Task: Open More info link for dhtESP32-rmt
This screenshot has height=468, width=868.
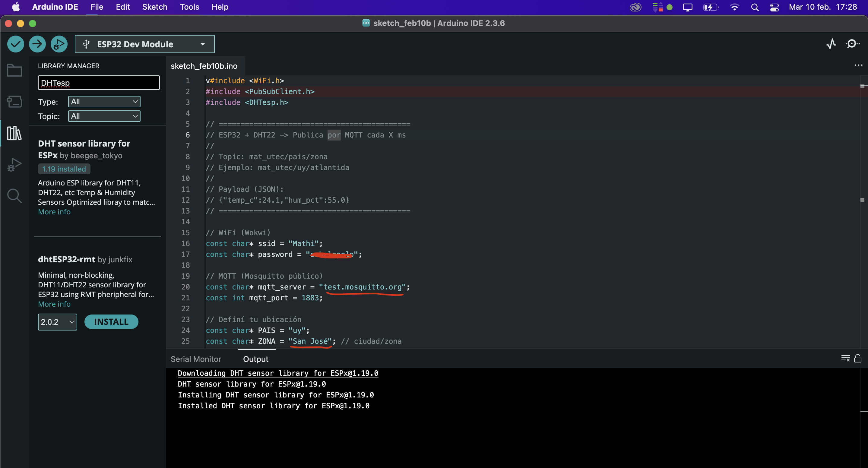Action: [x=54, y=304]
